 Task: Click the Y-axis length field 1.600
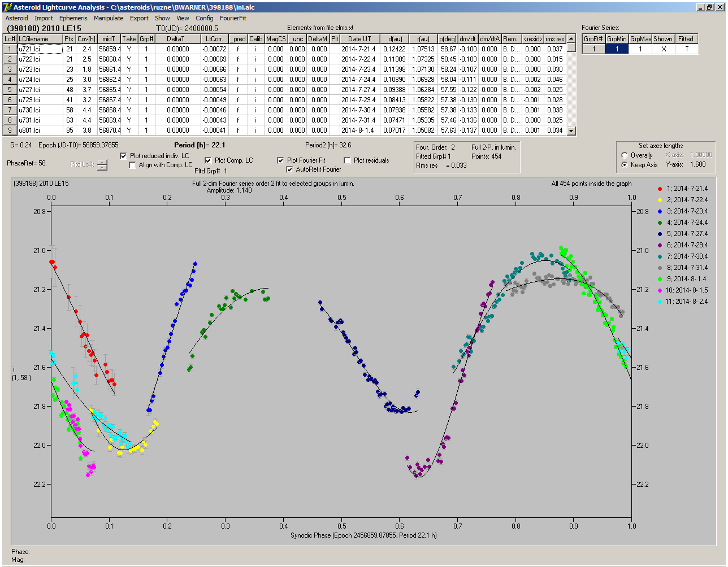point(697,165)
